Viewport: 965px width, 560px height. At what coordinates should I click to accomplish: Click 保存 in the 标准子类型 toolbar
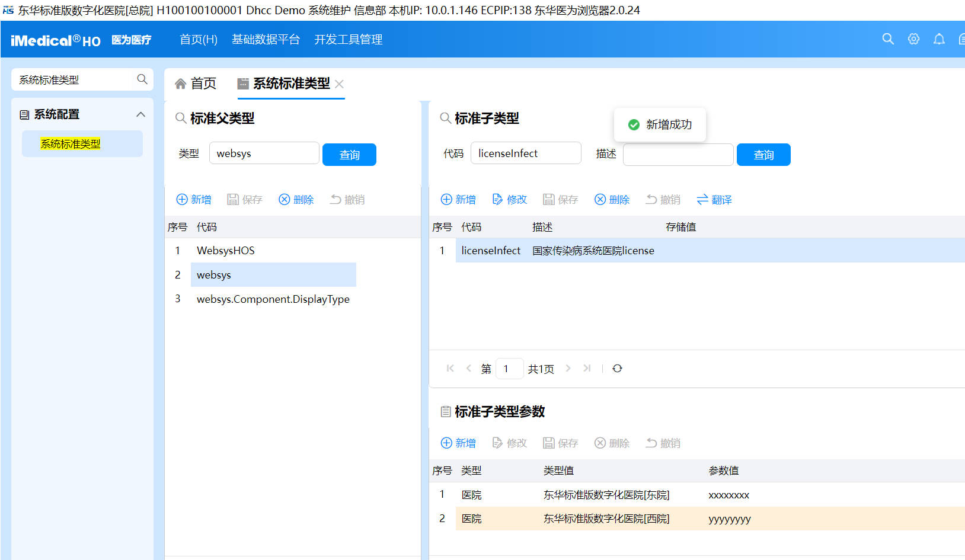click(x=561, y=200)
